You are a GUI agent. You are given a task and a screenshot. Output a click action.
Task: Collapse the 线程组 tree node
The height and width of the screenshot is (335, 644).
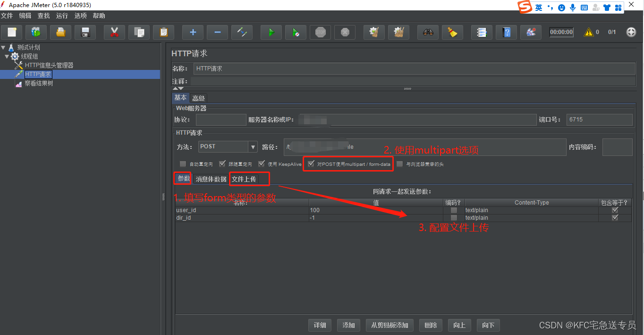tap(7, 56)
